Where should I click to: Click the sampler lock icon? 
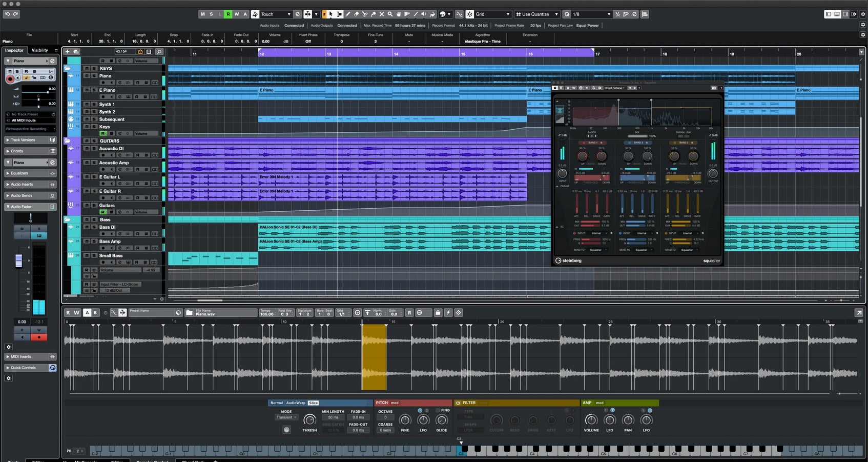coord(438,313)
